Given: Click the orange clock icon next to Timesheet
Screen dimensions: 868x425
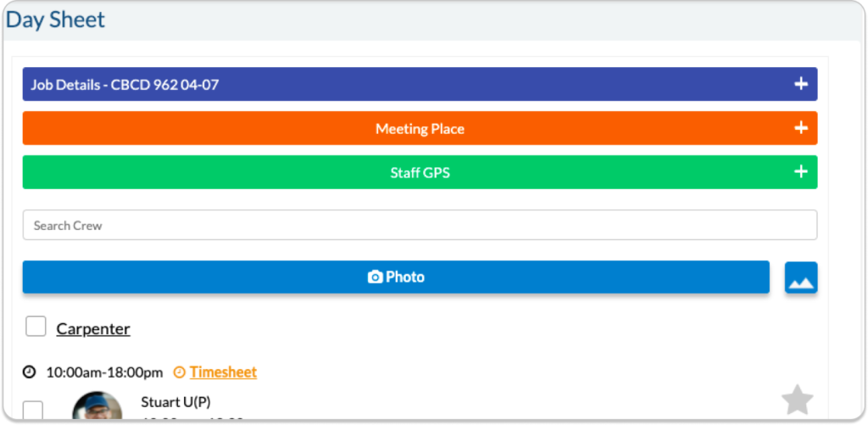Looking at the screenshot, I should [x=179, y=372].
